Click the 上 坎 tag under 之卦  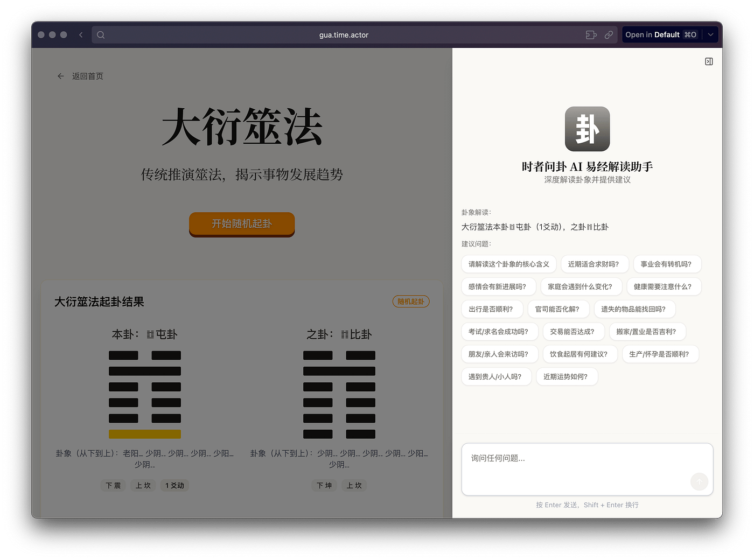(x=354, y=486)
